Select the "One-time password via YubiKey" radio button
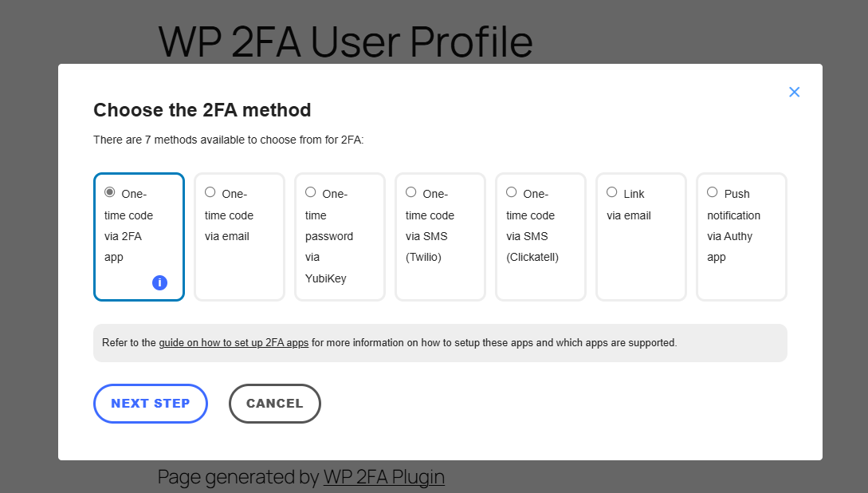 coord(310,191)
